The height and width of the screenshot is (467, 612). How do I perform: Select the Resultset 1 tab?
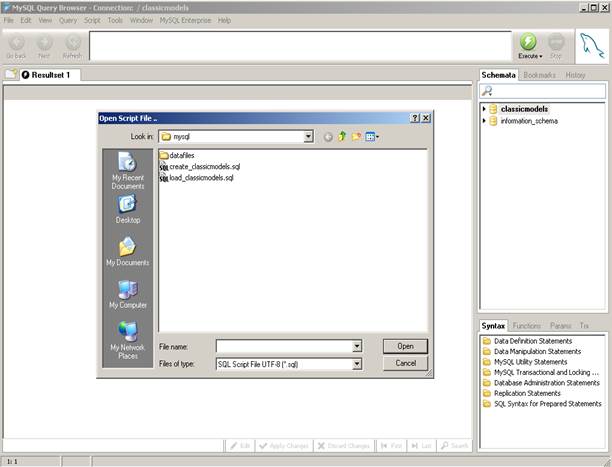coord(51,75)
